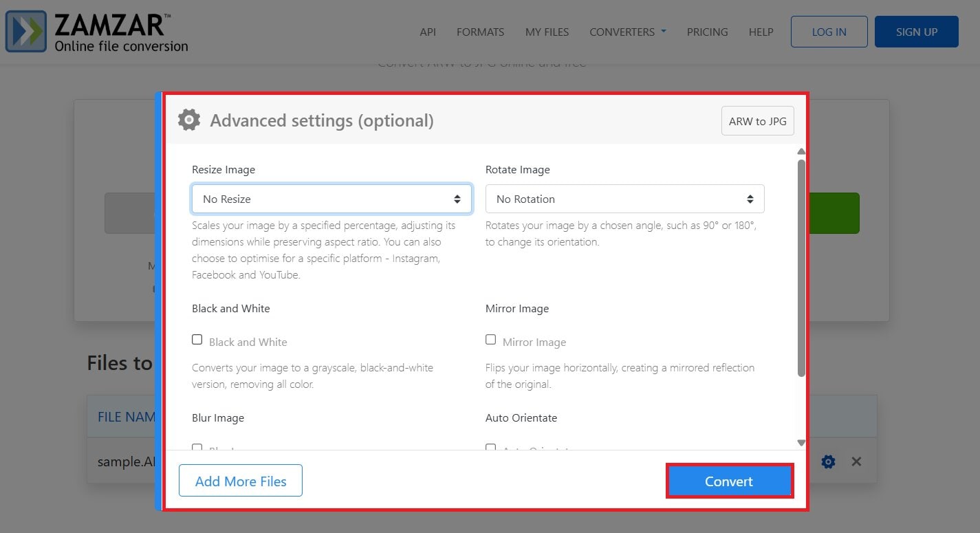Open the Resize Image dropdown
This screenshot has height=533, width=980.
(331, 199)
